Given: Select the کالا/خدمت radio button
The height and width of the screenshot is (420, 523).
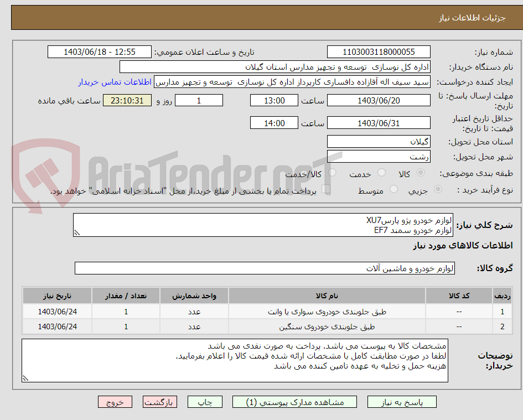Looking at the screenshot, I should pos(332,173).
